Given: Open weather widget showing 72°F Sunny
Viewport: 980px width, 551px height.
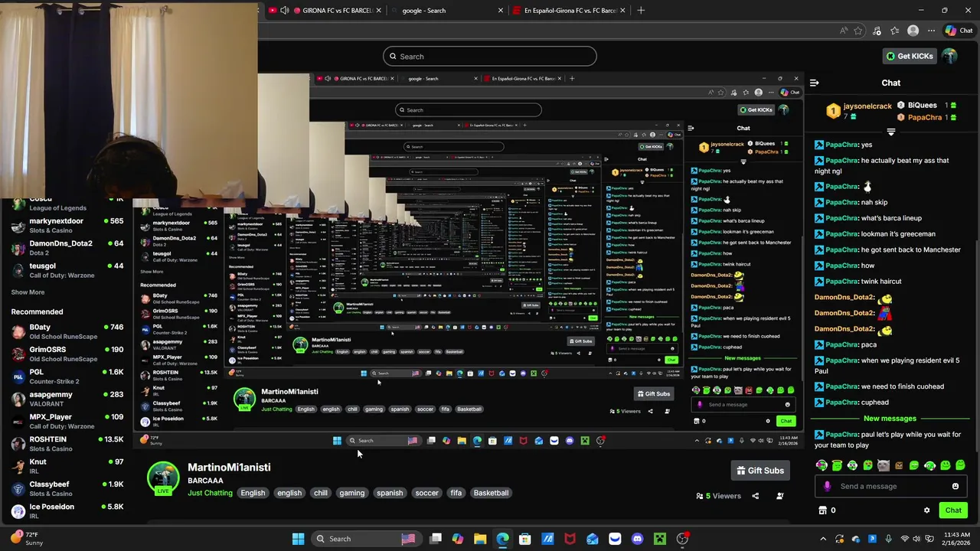Looking at the screenshot, I should coord(28,539).
